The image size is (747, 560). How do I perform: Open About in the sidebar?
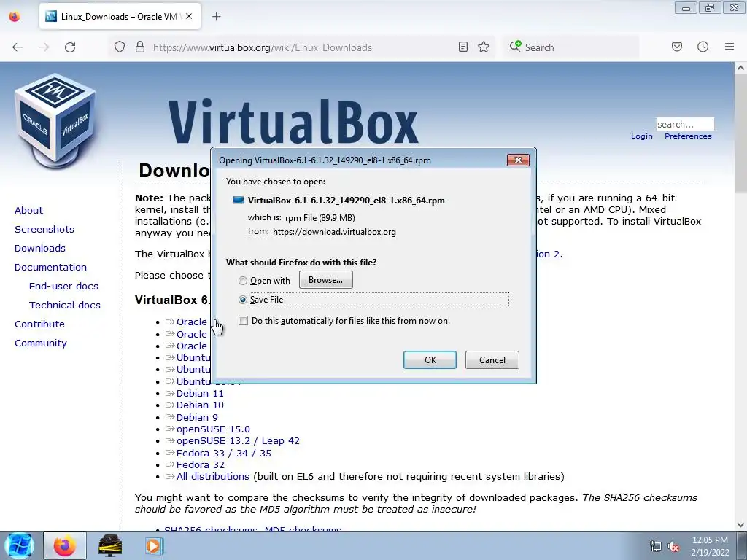pos(28,211)
